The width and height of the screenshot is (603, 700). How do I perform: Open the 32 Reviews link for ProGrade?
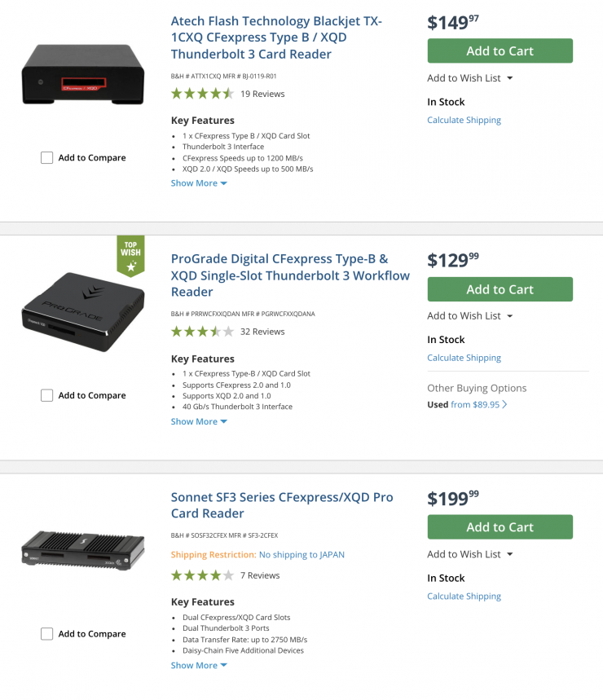[x=262, y=332]
